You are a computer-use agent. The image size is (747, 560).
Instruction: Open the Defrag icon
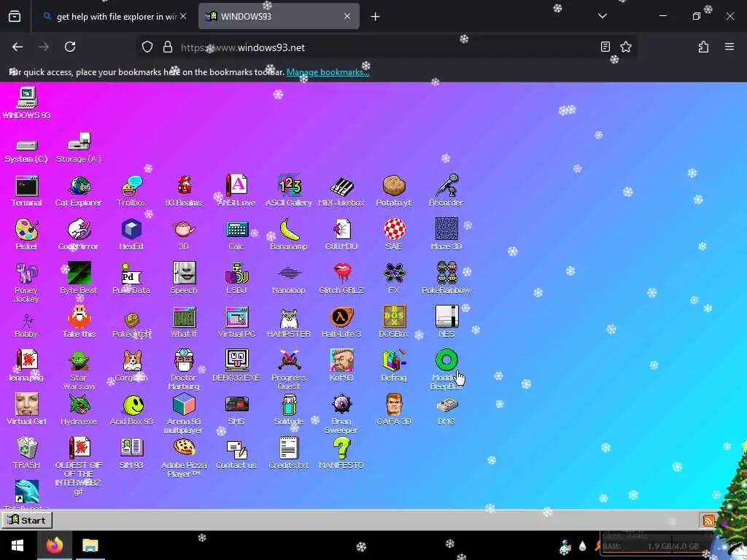(x=394, y=366)
